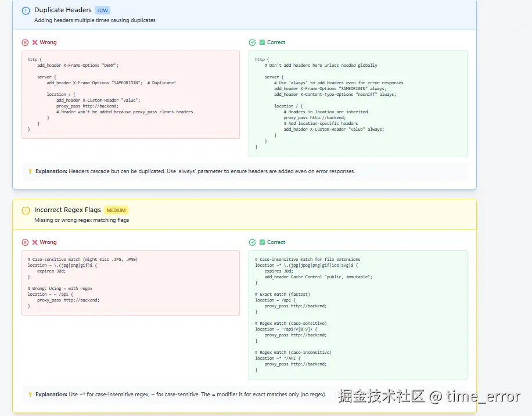Click the Wrong label in the Duplicate Headers card
Viewport: 532px width, 416px height.
(x=48, y=42)
